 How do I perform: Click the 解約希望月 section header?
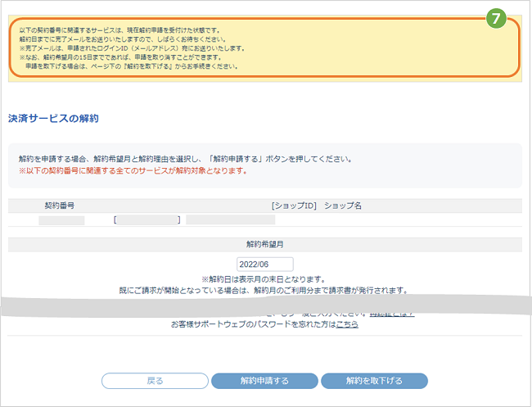coord(265,244)
